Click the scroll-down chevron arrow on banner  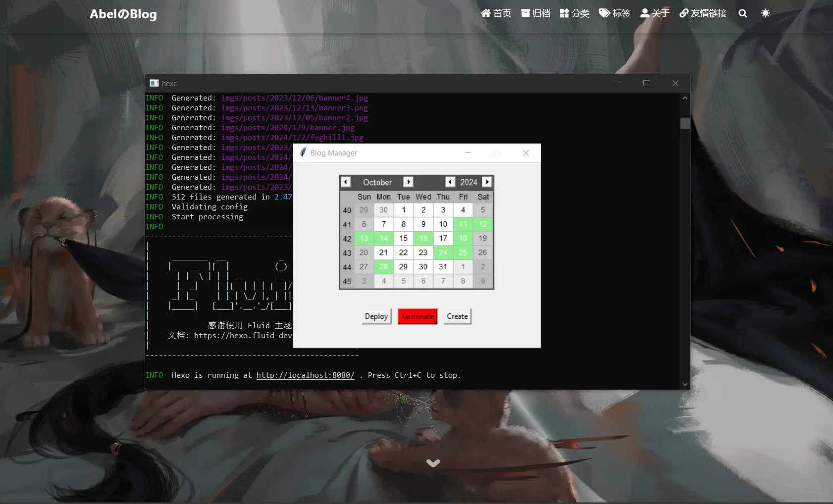(x=433, y=463)
